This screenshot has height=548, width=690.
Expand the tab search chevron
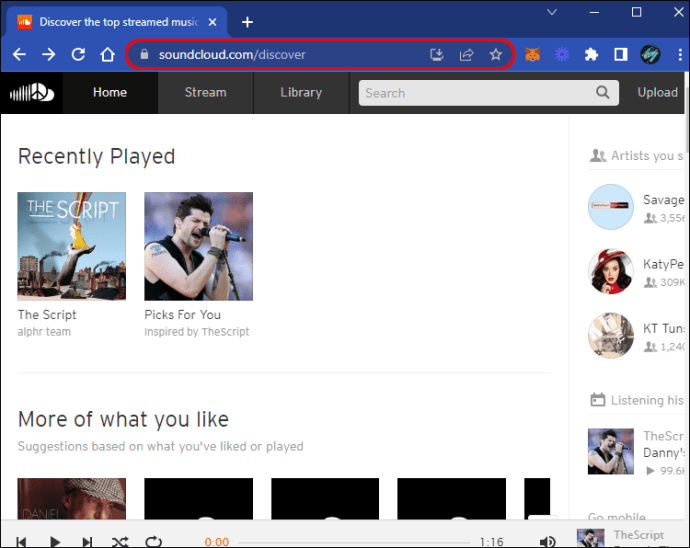pos(551,13)
